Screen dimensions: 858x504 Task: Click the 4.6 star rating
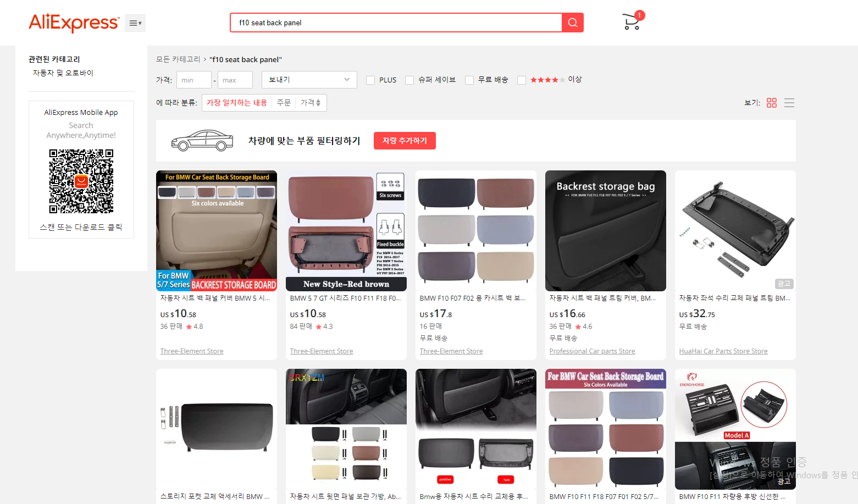point(584,326)
